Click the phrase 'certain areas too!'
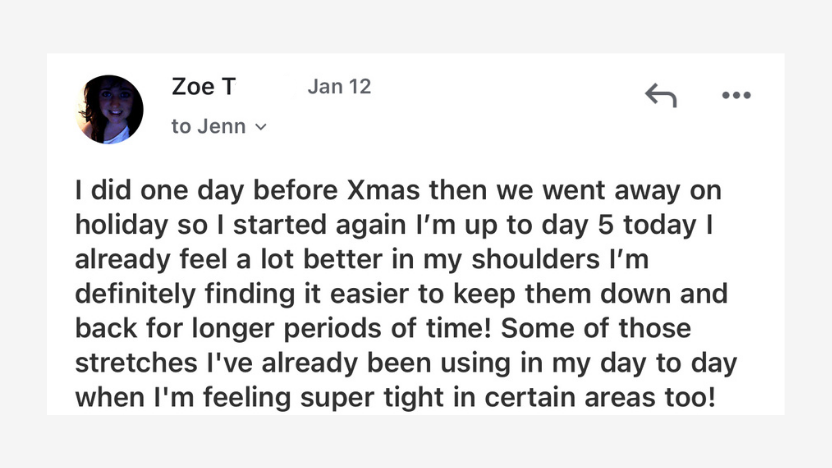The width and height of the screenshot is (832, 468). (600, 397)
